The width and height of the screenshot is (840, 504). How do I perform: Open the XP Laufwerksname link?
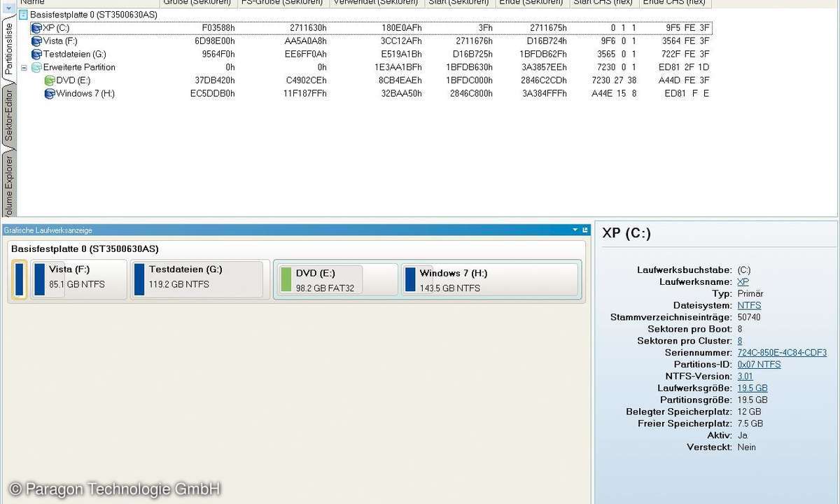point(743,281)
